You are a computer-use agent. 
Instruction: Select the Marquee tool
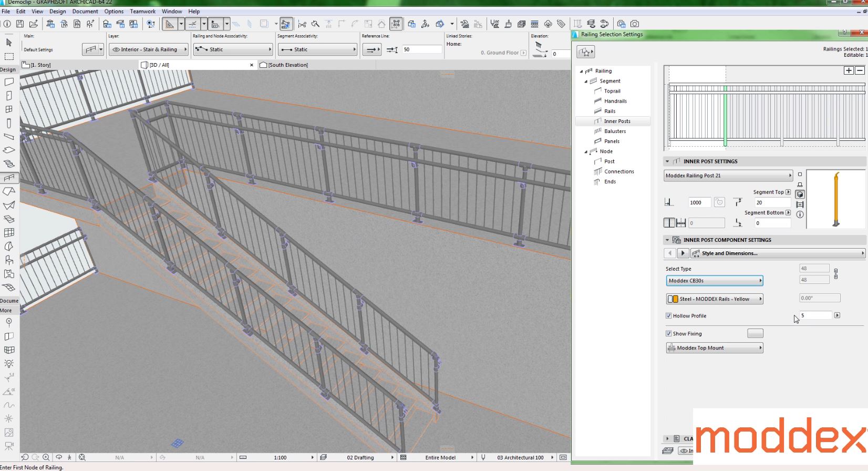pos(9,56)
